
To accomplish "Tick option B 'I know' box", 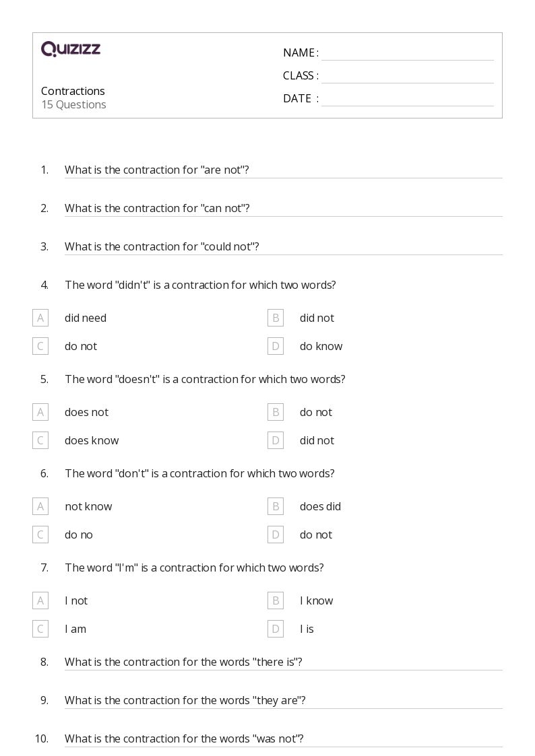I will 275,600.
